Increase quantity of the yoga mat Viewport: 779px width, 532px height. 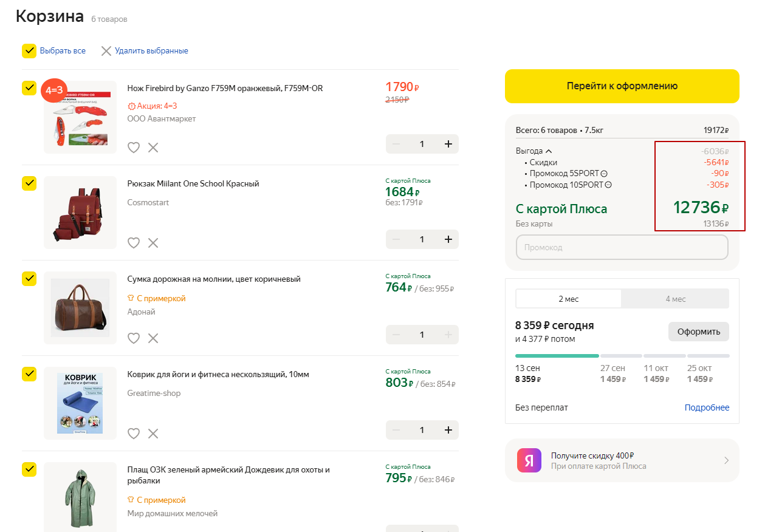click(x=448, y=430)
